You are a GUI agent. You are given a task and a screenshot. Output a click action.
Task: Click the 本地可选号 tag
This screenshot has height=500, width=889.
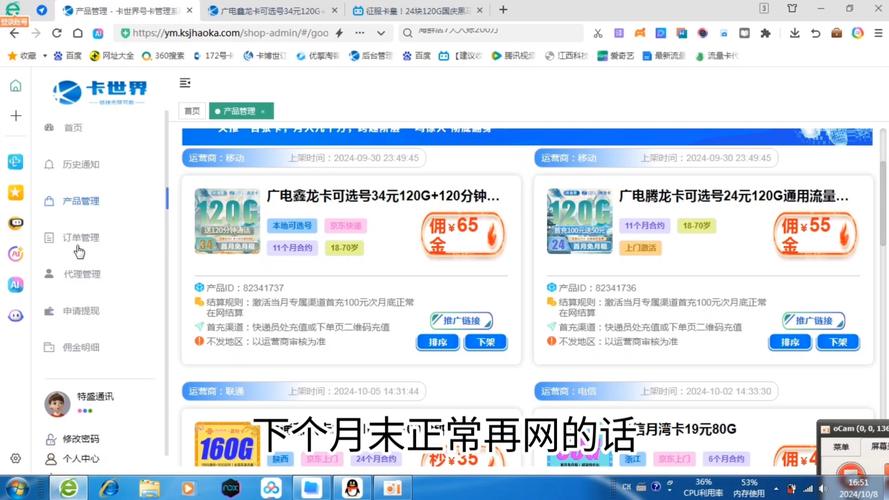pyautogui.click(x=292, y=226)
